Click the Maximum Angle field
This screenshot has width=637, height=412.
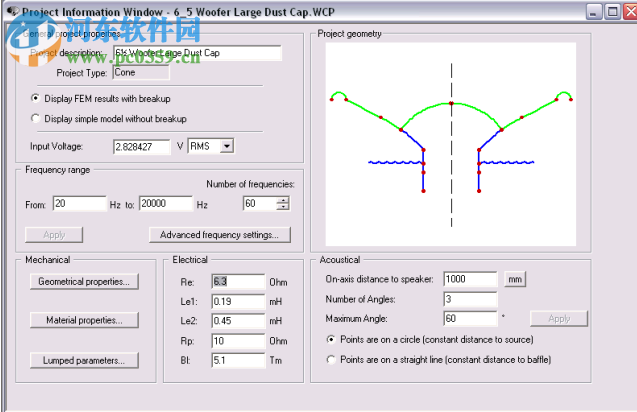[470, 319]
